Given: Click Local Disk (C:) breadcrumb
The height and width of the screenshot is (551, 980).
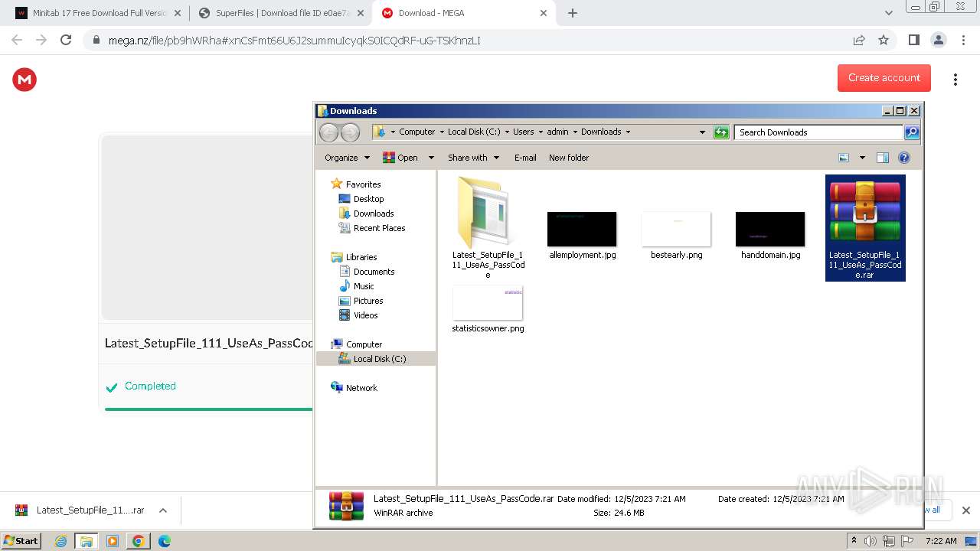Looking at the screenshot, I should coord(474,132).
